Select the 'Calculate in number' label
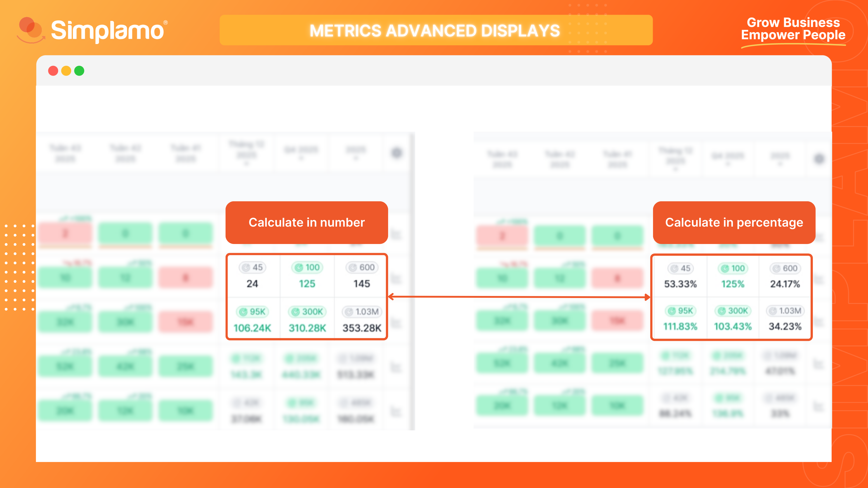Viewport: 868px width, 488px height. click(307, 222)
